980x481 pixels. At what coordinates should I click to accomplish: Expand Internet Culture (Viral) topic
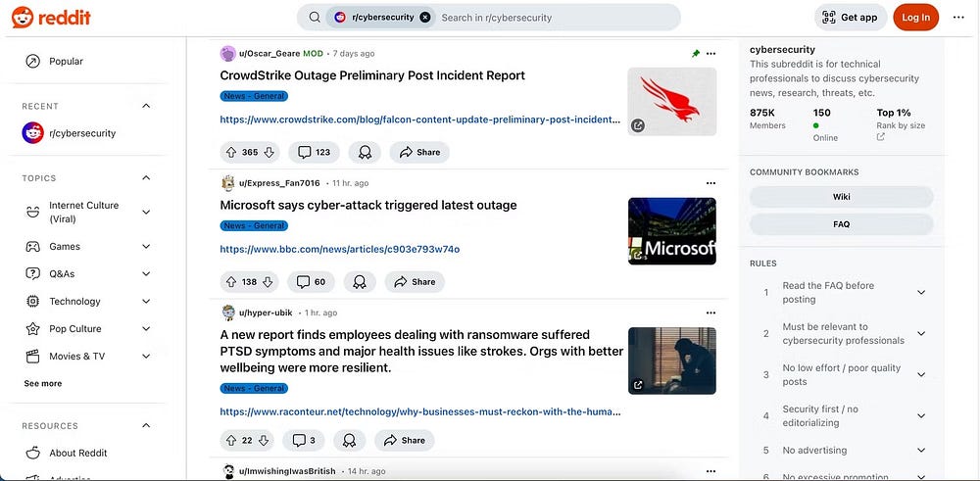146,212
